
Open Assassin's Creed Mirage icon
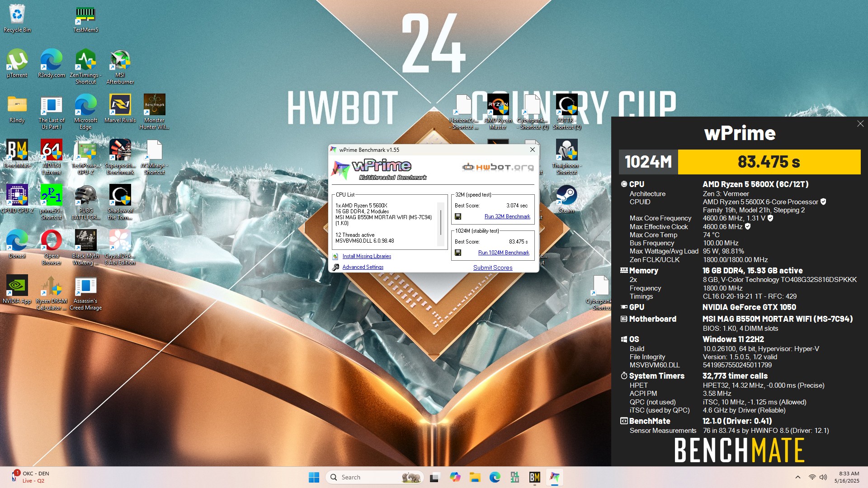coord(85,293)
